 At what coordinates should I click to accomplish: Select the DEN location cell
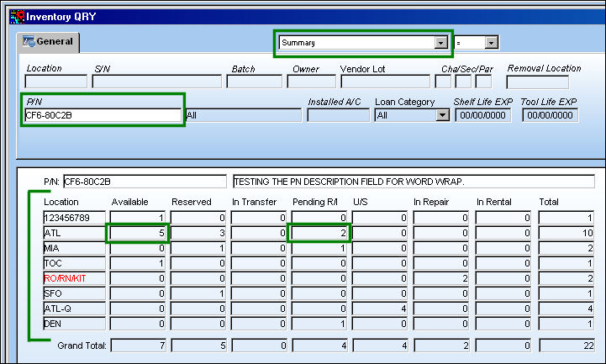(x=75, y=324)
